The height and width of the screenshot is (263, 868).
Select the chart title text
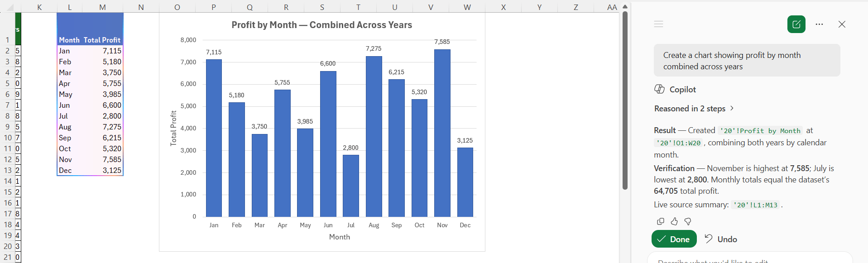tap(321, 25)
